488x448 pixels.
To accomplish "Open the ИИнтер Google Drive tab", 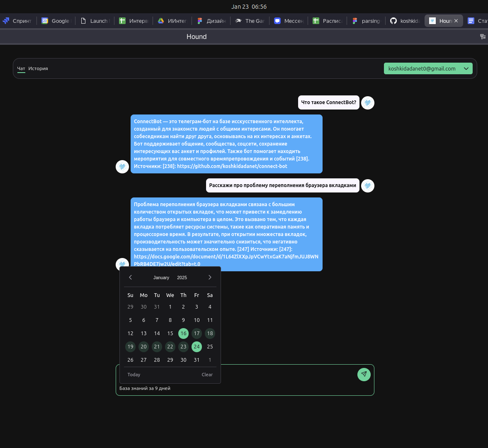I will 172,21.
